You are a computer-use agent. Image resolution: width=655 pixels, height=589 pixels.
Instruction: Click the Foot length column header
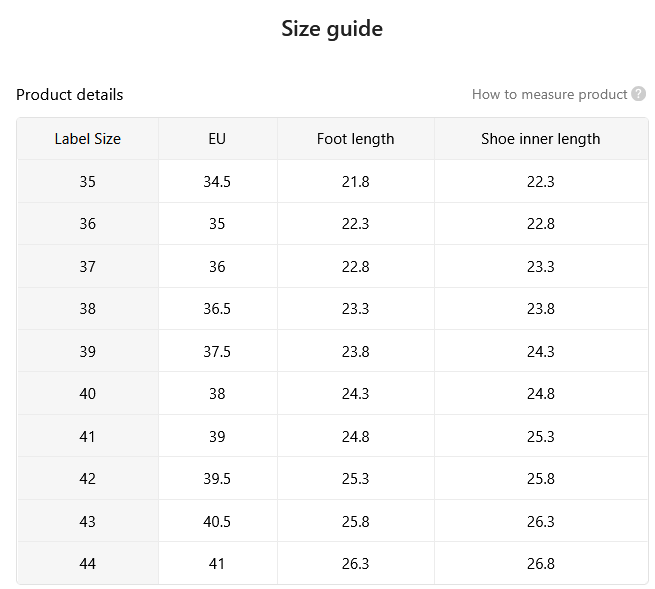pos(355,139)
